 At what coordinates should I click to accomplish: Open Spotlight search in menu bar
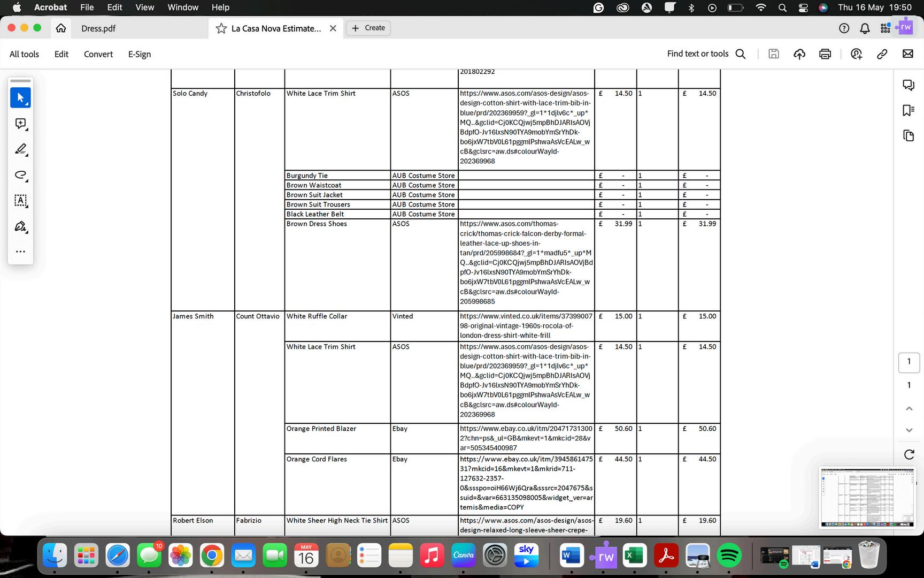click(x=782, y=7)
